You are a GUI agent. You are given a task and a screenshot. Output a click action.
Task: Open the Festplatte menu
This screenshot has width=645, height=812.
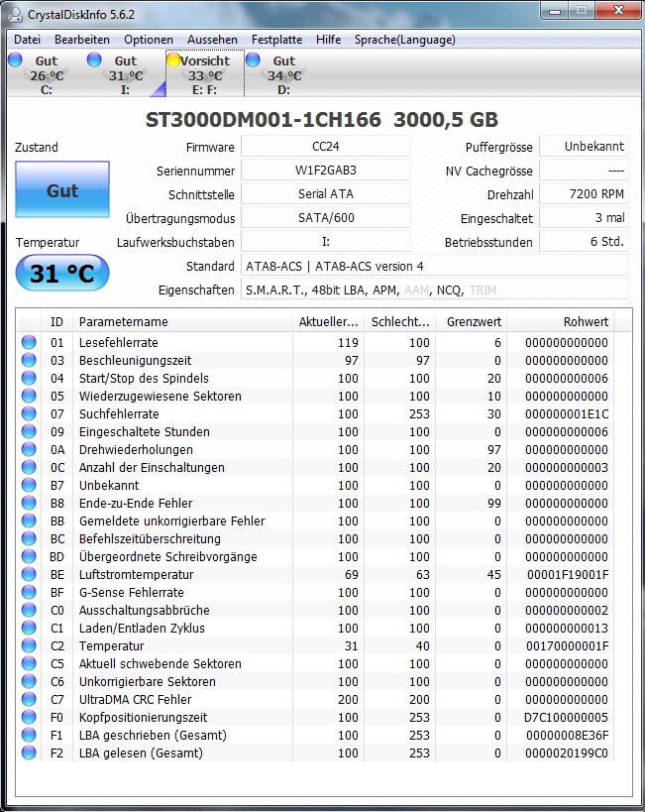[277, 40]
